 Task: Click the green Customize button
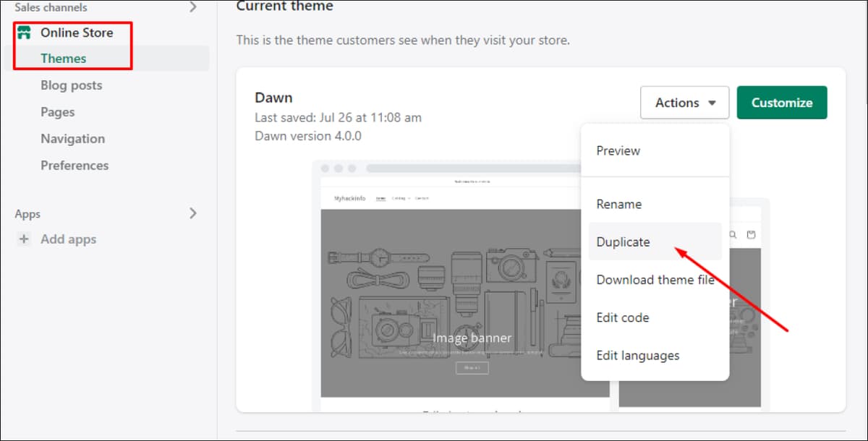point(782,103)
